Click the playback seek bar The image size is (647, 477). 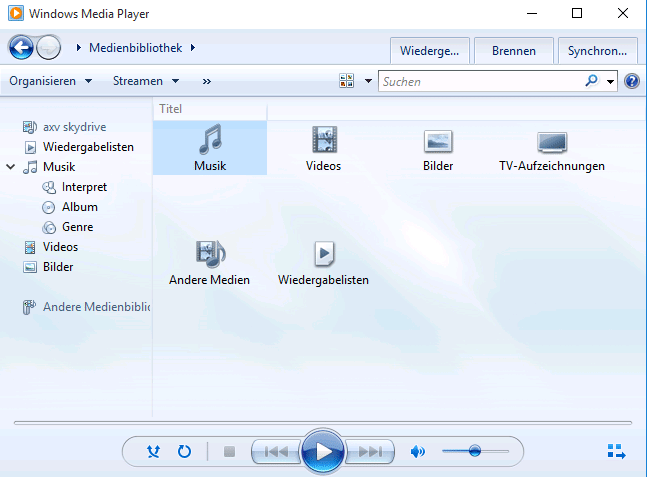323,423
